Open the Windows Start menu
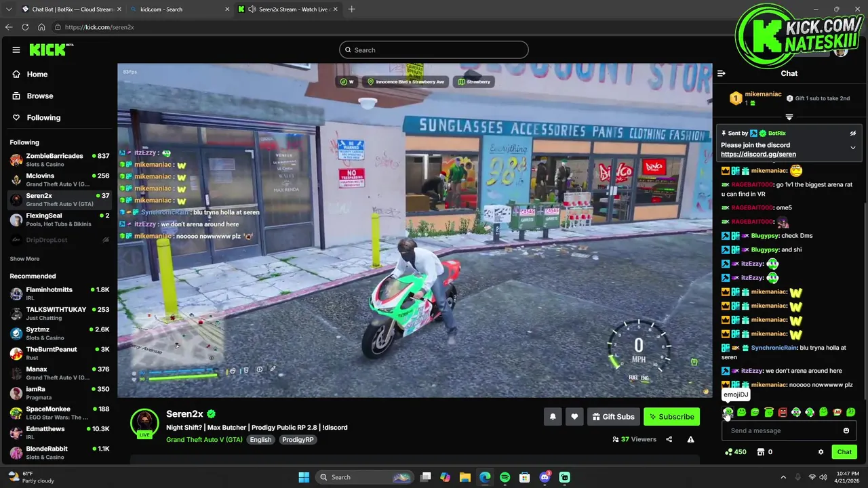The width and height of the screenshot is (868, 488). point(304,477)
